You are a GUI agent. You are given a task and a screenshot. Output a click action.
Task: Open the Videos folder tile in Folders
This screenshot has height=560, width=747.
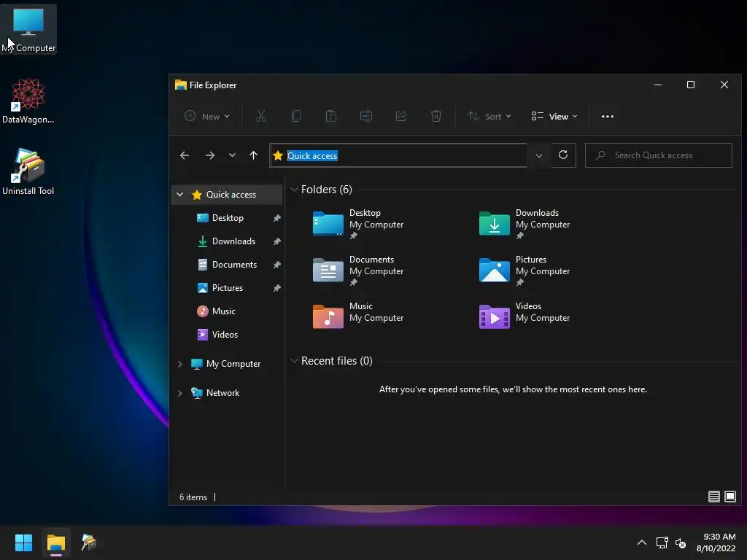(525, 316)
